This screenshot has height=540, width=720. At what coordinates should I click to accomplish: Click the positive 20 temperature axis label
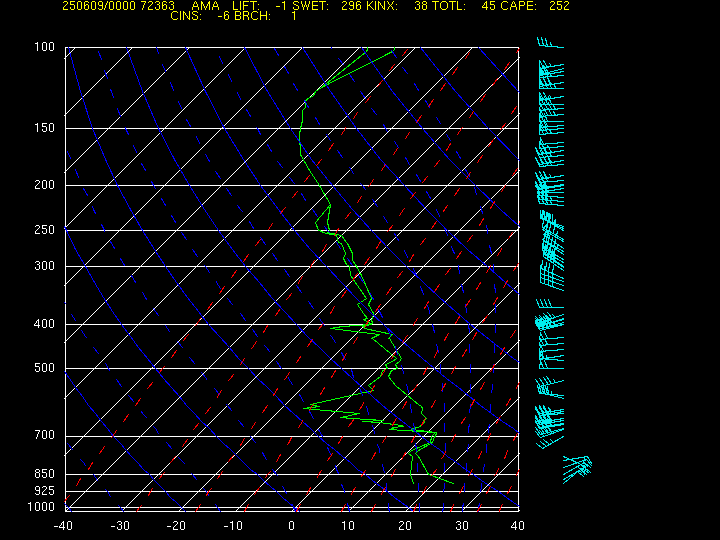[405, 526]
